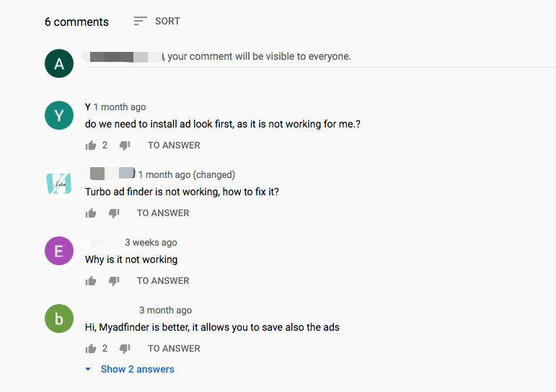
Task: Expand Show 2 answers replies
Action: 137,370
